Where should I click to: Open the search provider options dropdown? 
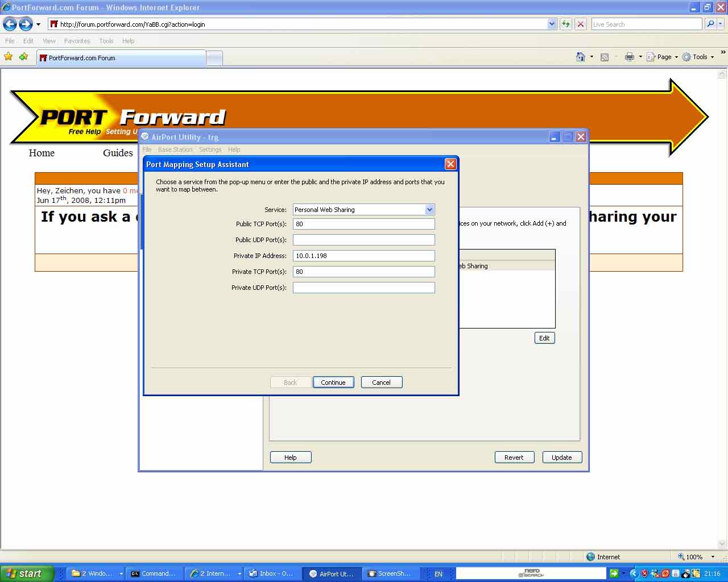coord(720,24)
